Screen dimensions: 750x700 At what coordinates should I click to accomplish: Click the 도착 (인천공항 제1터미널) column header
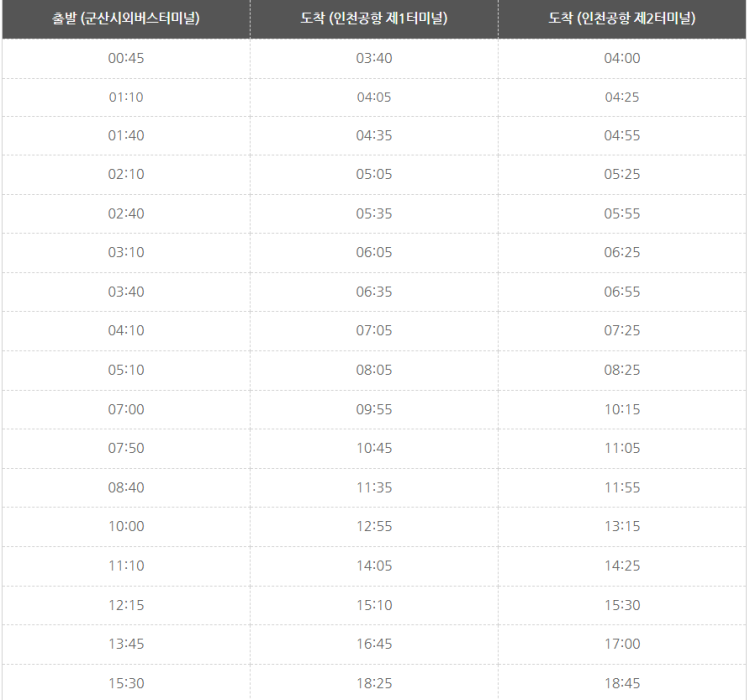[374, 19]
